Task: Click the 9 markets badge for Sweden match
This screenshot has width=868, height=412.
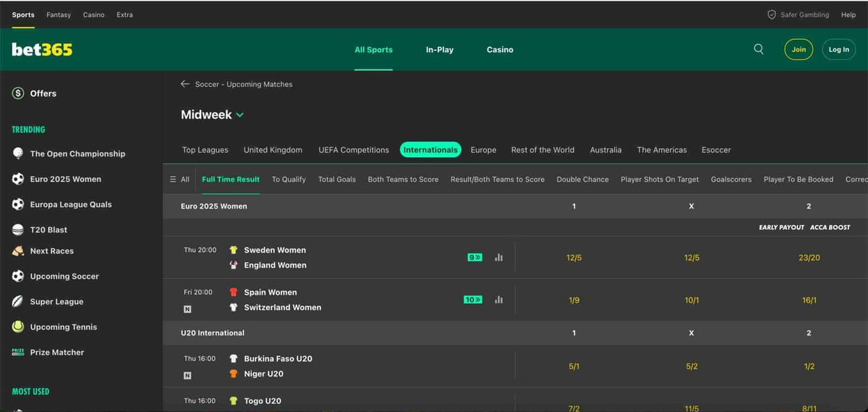Action: coord(475,257)
